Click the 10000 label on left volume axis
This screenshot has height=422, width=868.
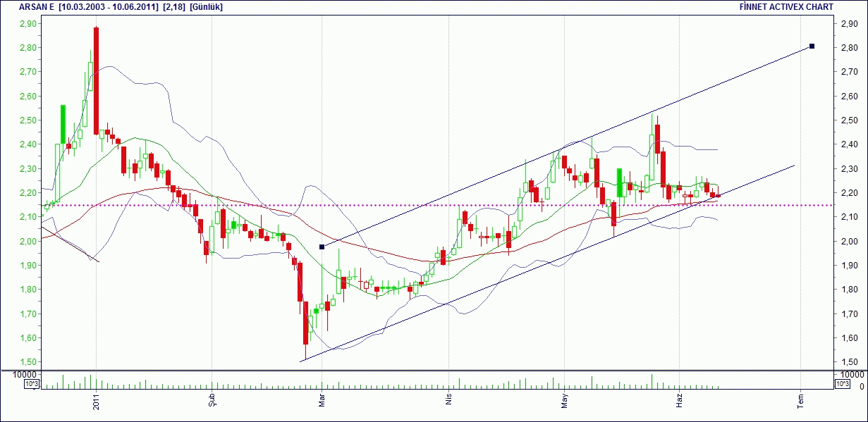25,374
